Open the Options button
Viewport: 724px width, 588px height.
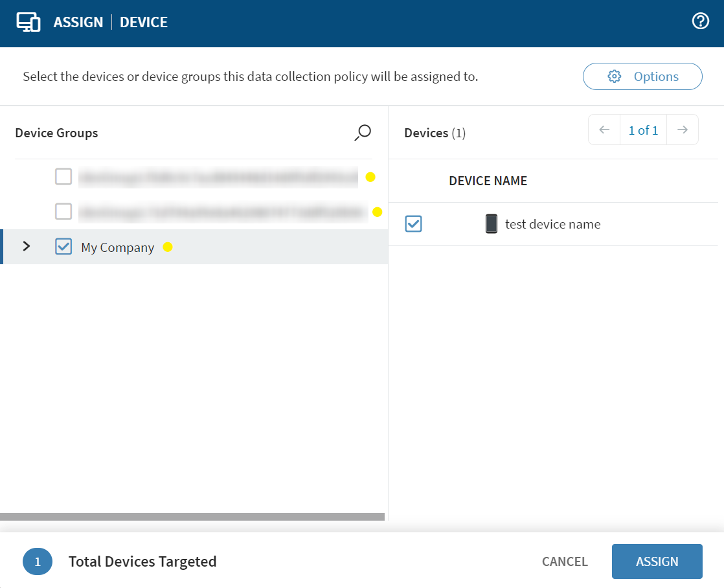(x=642, y=76)
